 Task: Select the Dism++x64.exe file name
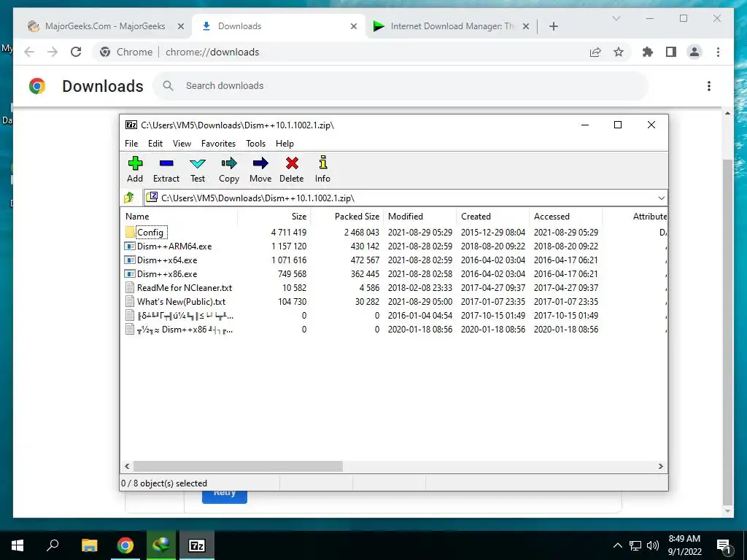[x=167, y=260]
